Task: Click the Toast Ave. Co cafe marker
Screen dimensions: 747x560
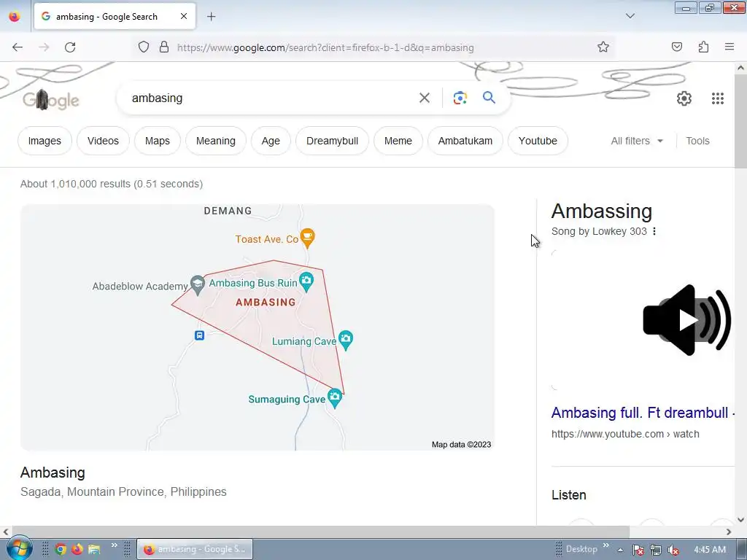Action: coord(308,238)
